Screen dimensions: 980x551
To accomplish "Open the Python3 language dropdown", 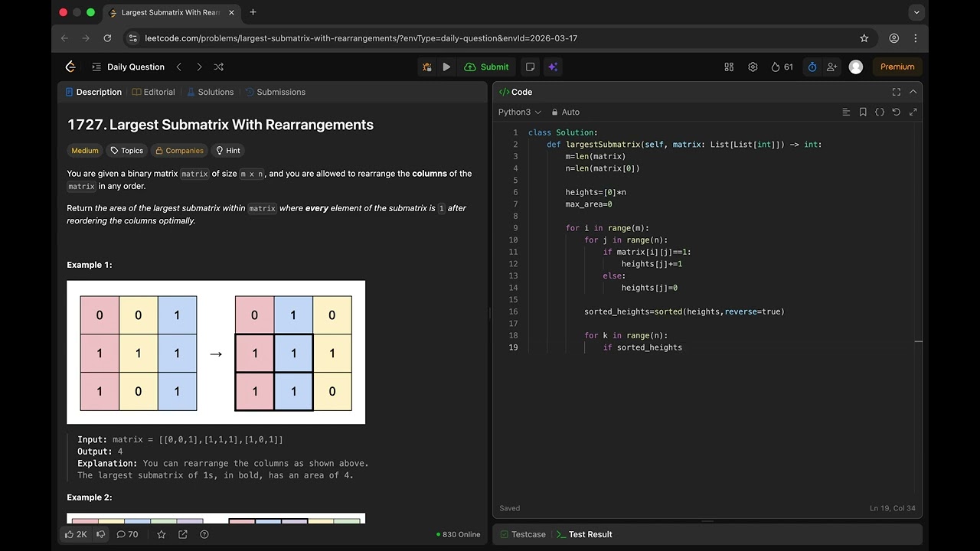I will tap(520, 112).
